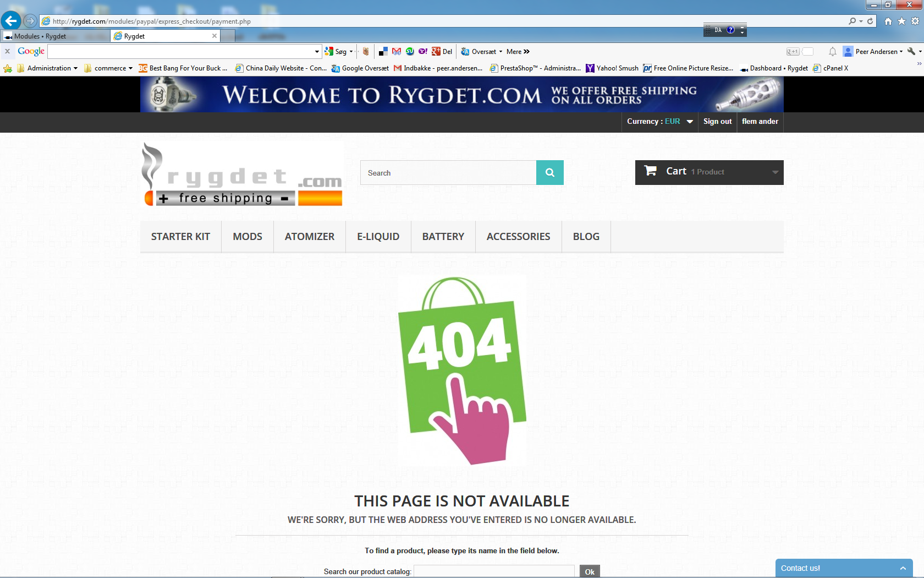Close the Google Toolbar with its X
Screen dimensions: 924x578
[7, 51]
